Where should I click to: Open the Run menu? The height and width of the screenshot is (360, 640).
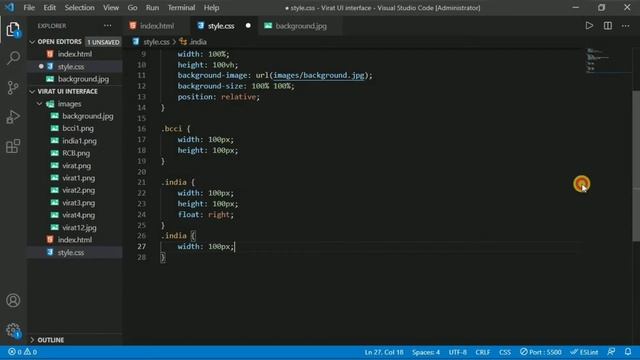click(152, 8)
